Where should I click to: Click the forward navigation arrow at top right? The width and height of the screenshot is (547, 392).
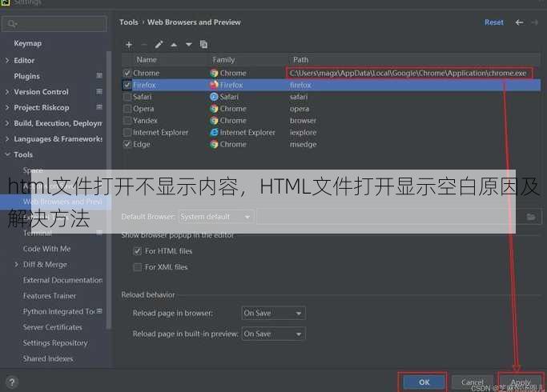coord(535,22)
